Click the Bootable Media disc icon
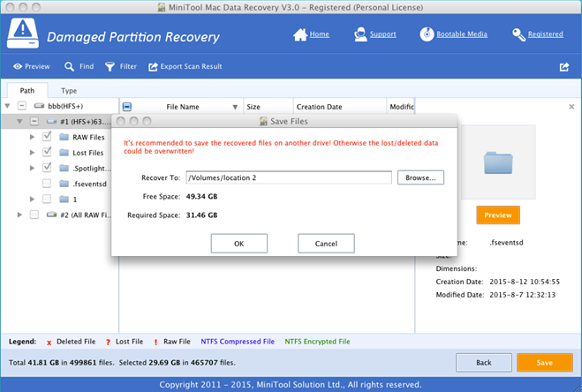Viewport: 582px width, 392px height. (x=427, y=34)
